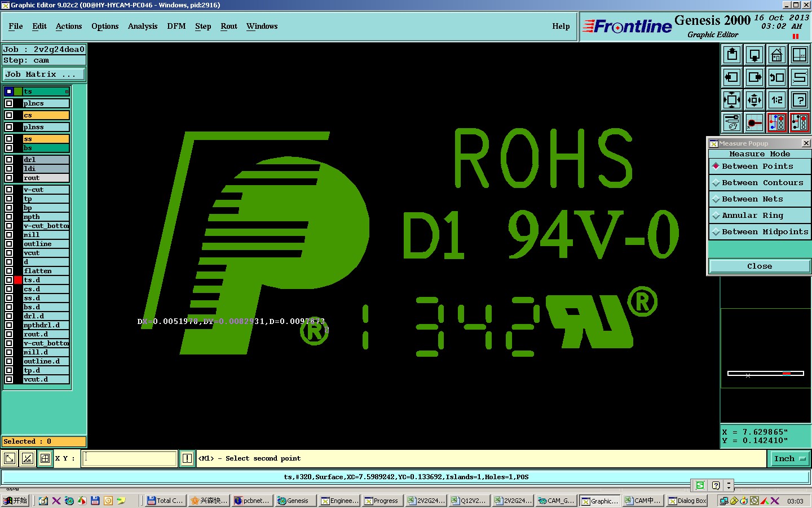The width and height of the screenshot is (812, 508).
Task: Click the snap pad-and-line icon
Action: point(754,122)
